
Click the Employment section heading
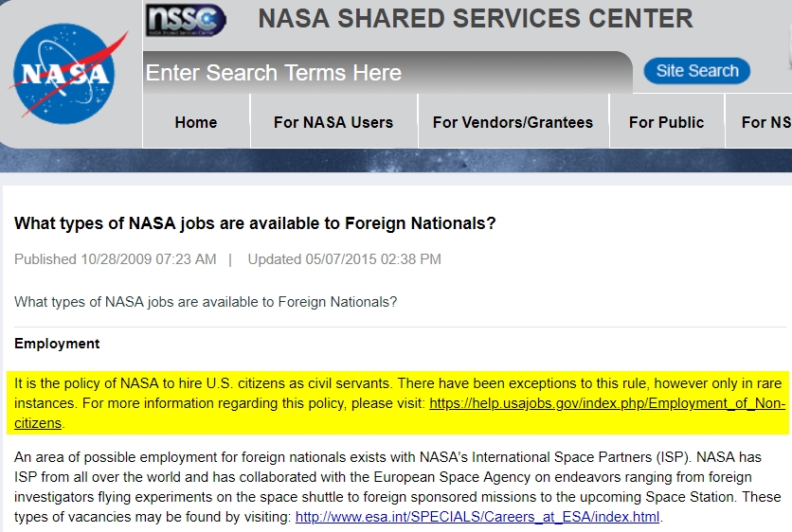click(x=57, y=344)
